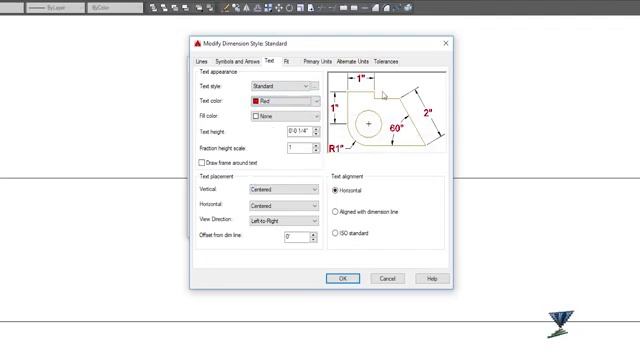
Task: Select the Text tab
Action: click(269, 61)
